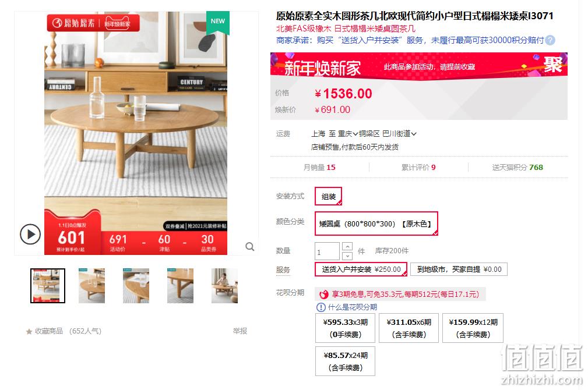
Task: Expand the 重庆 destination city dropdown
Action: (x=348, y=134)
